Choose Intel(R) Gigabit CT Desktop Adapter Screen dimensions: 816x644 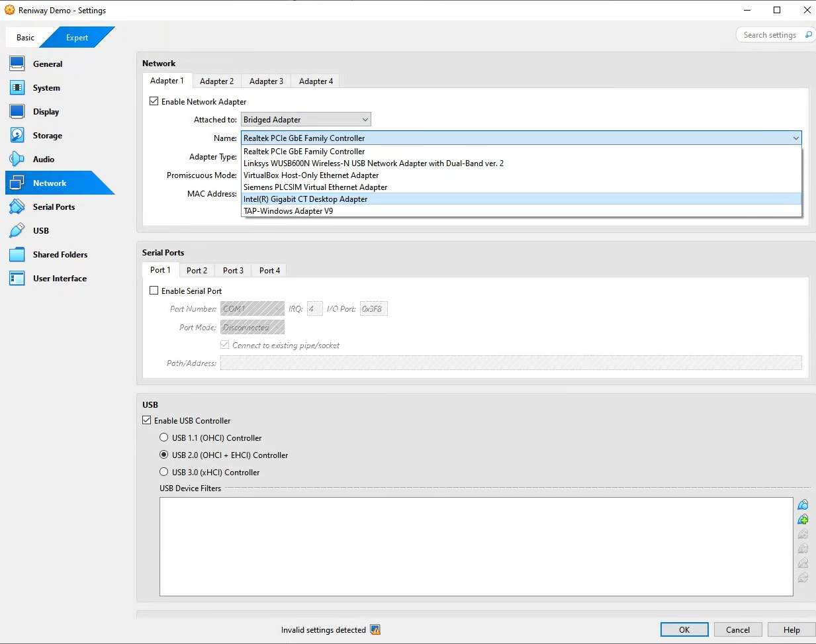521,199
